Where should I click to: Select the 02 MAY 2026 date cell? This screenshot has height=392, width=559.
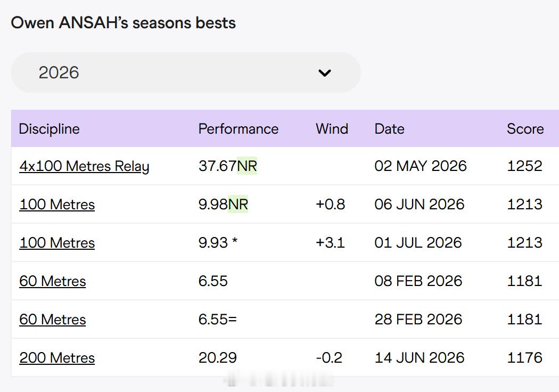click(x=421, y=166)
